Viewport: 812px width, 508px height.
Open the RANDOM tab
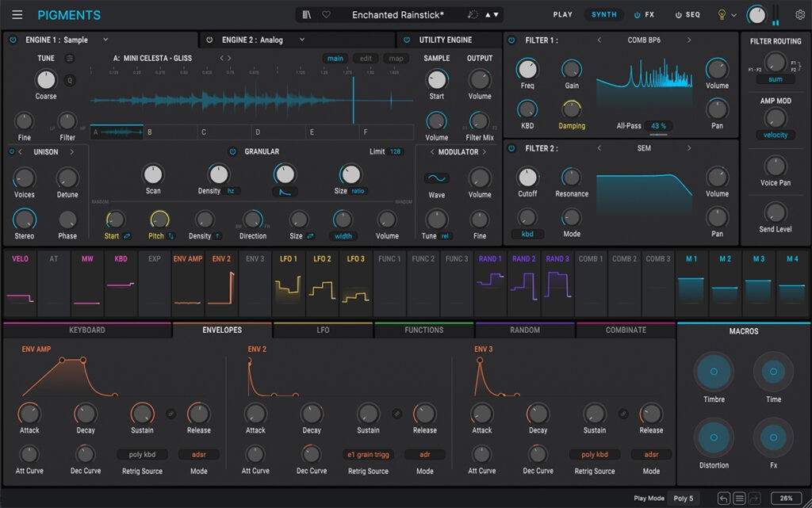click(525, 330)
